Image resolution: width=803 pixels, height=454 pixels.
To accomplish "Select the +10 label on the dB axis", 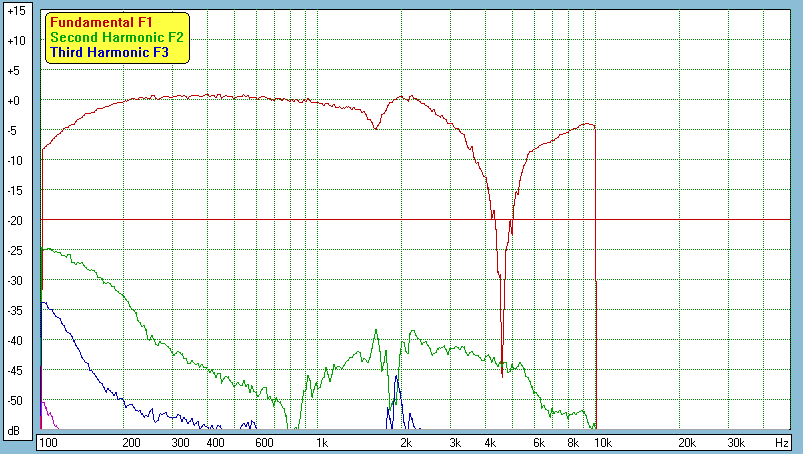I will (15, 41).
